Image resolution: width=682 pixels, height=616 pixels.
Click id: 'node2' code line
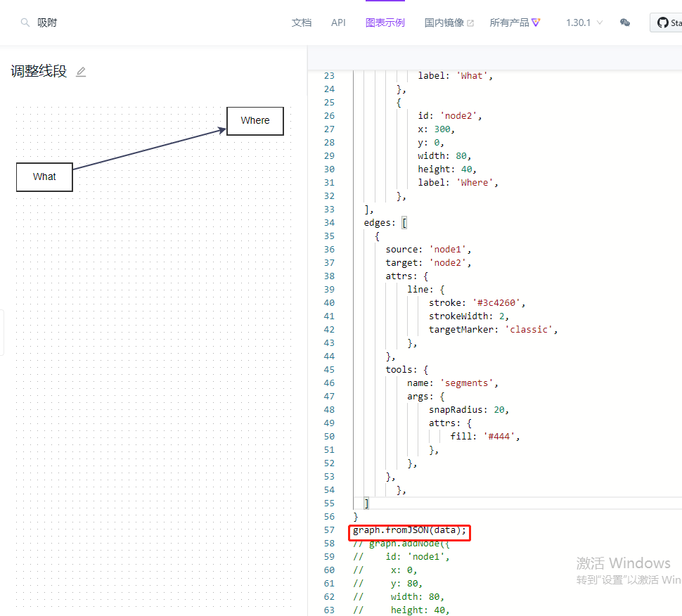point(450,116)
